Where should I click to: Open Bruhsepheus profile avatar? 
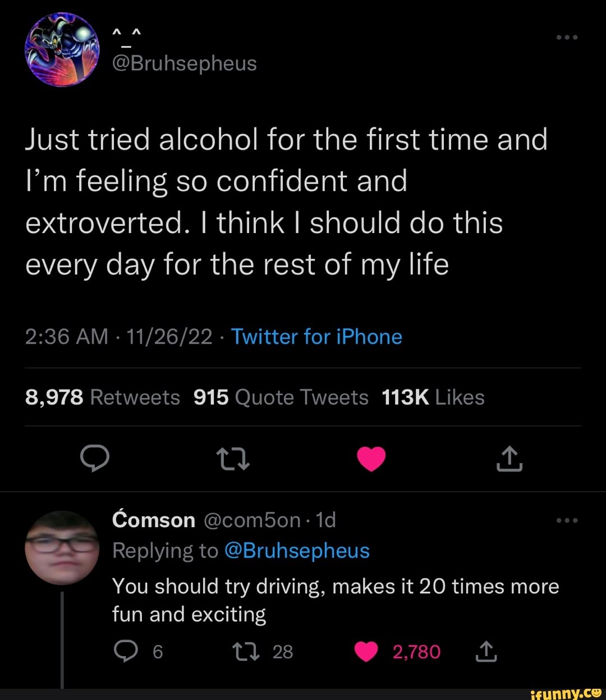tap(62, 49)
